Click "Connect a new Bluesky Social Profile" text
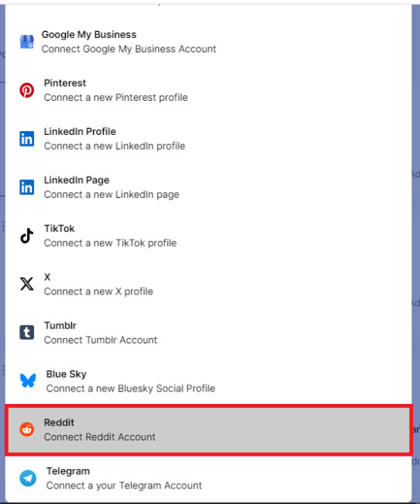 [130, 388]
